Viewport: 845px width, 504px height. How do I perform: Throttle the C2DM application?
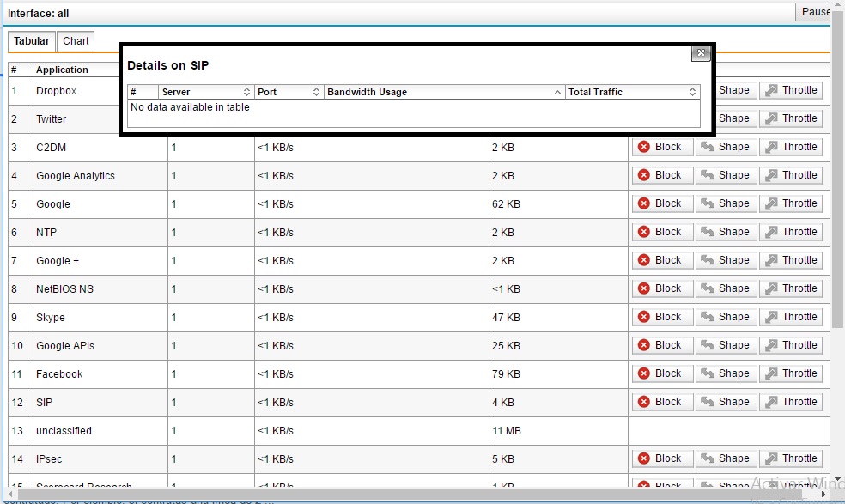(791, 147)
